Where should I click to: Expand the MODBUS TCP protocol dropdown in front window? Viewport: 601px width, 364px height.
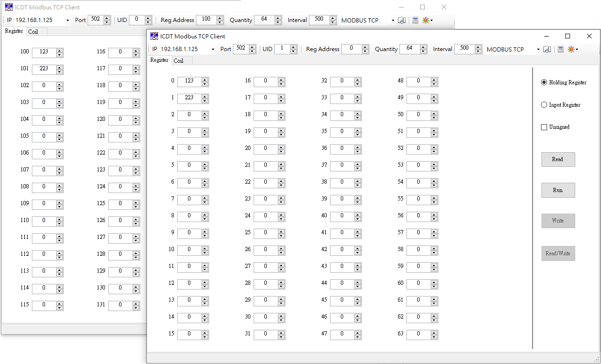[538, 49]
